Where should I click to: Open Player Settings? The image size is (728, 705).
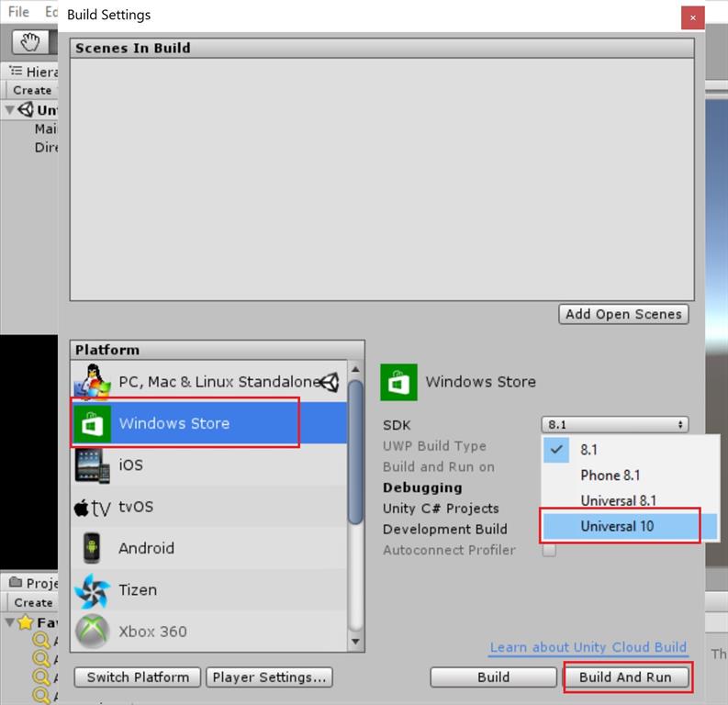click(269, 677)
